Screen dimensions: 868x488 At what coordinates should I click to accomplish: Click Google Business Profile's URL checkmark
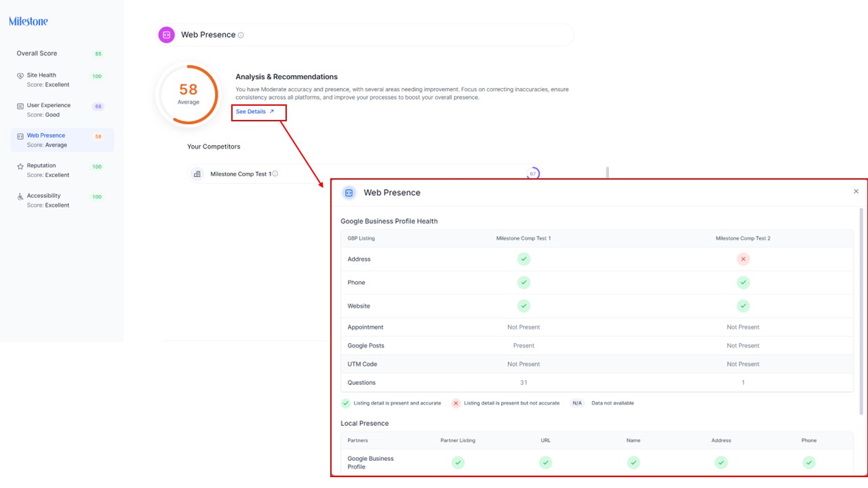pos(545,463)
